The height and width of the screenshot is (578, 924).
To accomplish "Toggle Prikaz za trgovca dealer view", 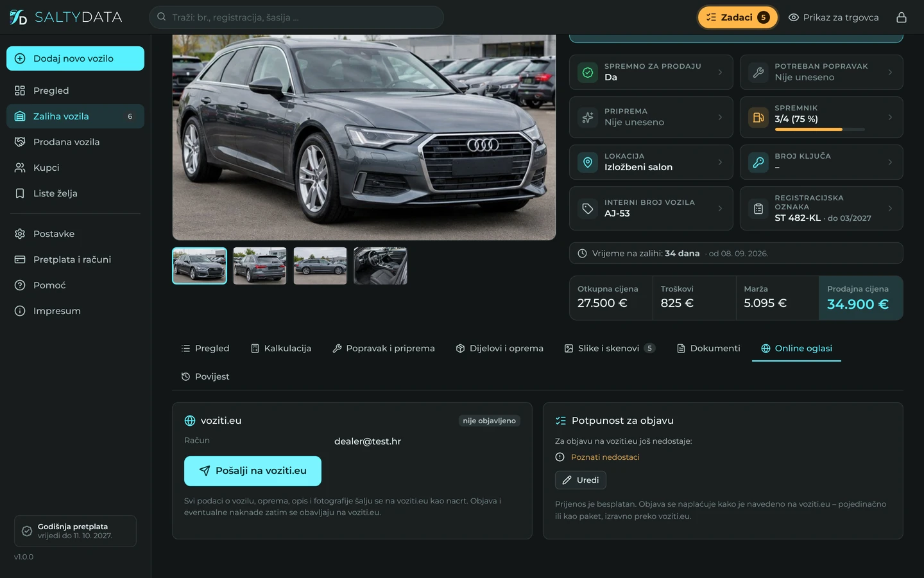I will [x=834, y=17].
